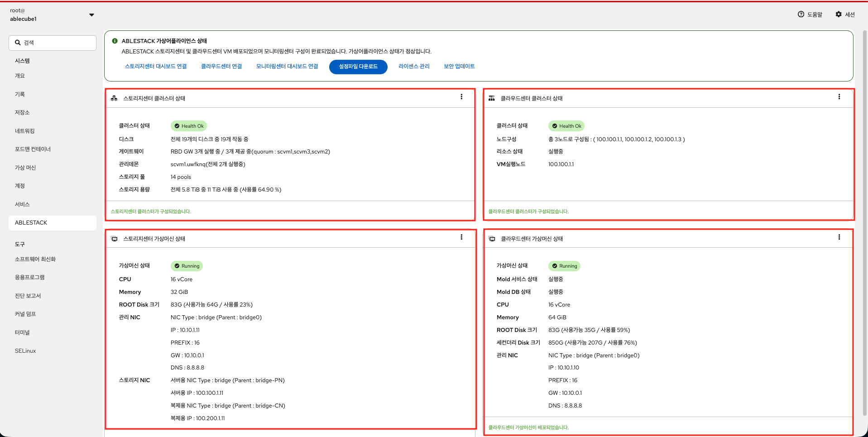
Task: Click the vertical page scrollbar
Action: coord(865,222)
